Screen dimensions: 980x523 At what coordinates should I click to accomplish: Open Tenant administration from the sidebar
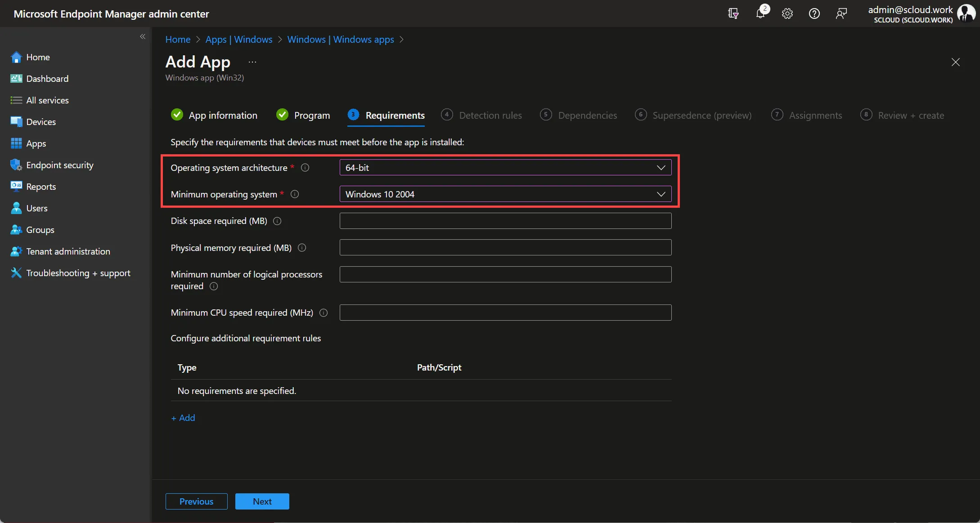click(68, 251)
